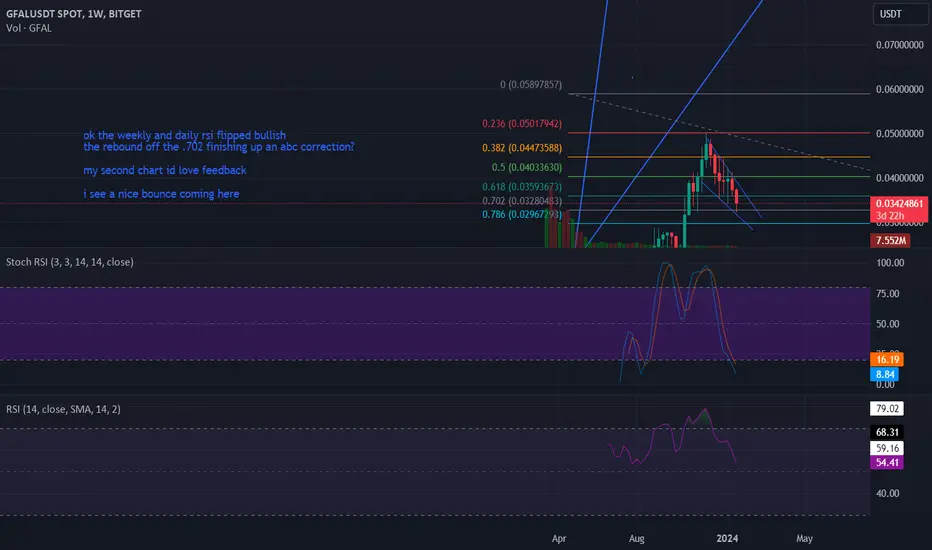Click the 0.786 (0.02967293) Fibonacci label
This screenshot has width=932, height=550.
pos(522,214)
